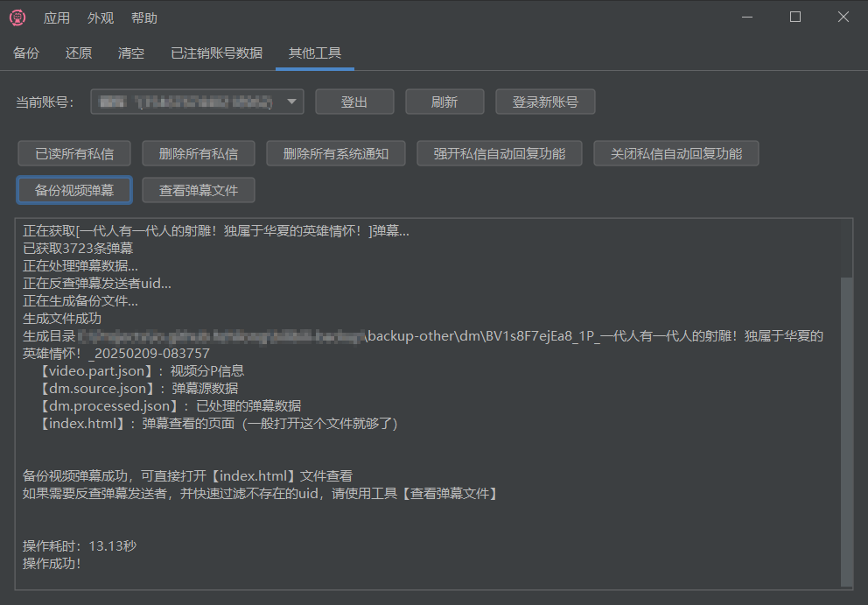Switch to the 备份 tab
Screen dimensions: 868x605
pyautogui.click(x=26, y=53)
